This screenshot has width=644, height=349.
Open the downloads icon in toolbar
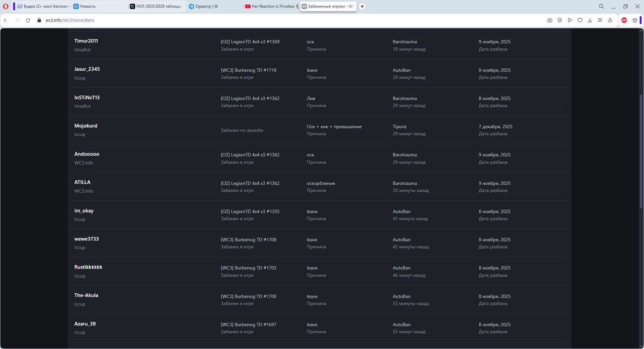pyautogui.click(x=590, y=20)
